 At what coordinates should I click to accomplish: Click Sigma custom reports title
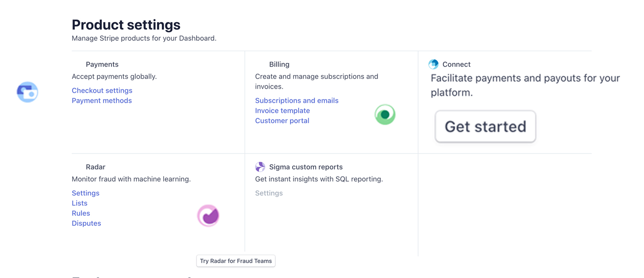pos(306,167)
